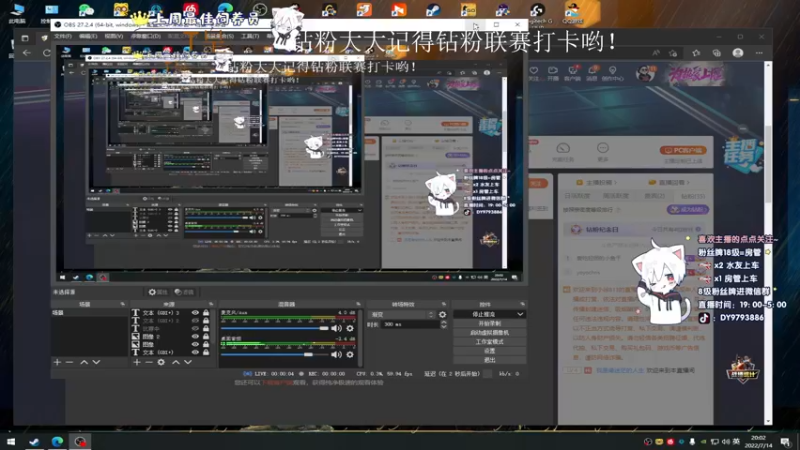
Task: Go back in the Edge browser
Action: [27, 53]
